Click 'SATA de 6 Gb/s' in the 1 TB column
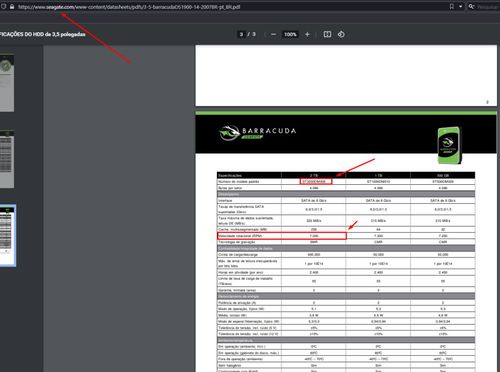This screenshot has height=372, width=500. click(x=378, y=201)
